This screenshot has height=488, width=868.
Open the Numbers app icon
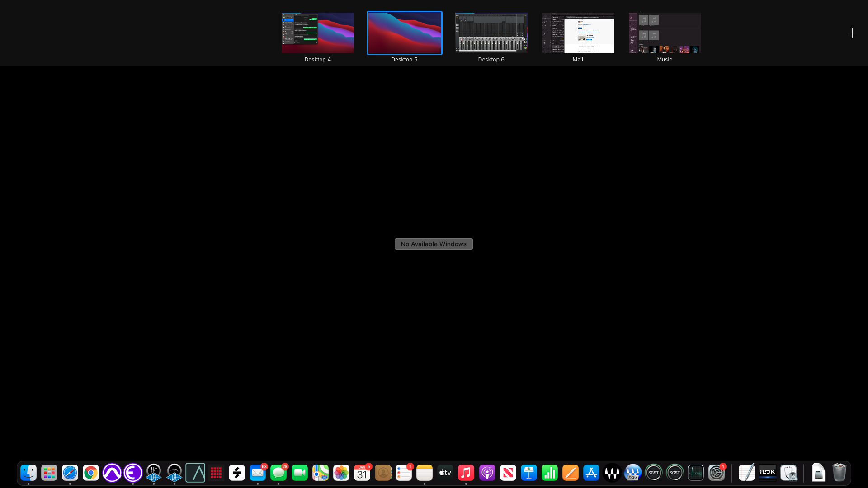pyautogui.click(x=550, y=473)
